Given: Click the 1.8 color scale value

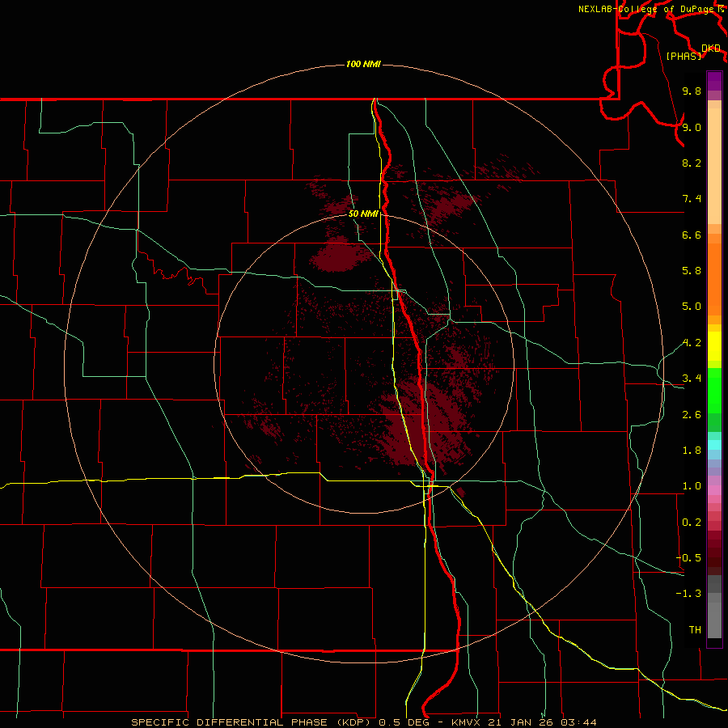Looking at the screenshot, I should pyautogui.click(x=692, y=451).
